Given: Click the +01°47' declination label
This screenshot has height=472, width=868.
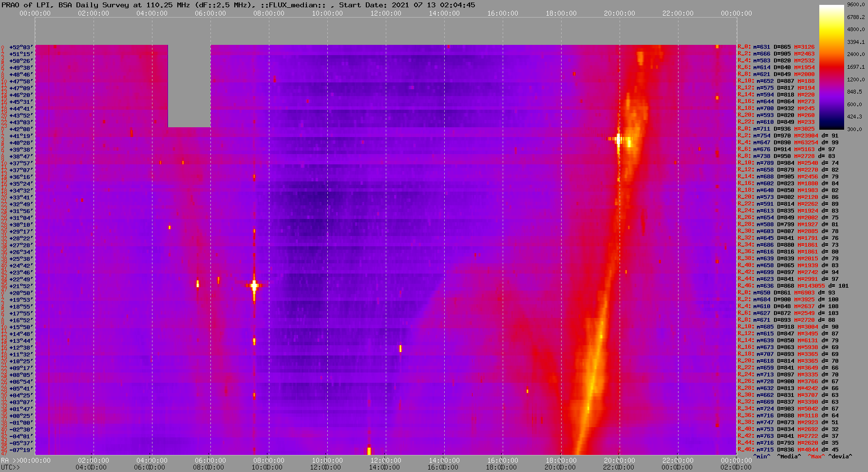Looking at the screenshot, I should (21, 409).
